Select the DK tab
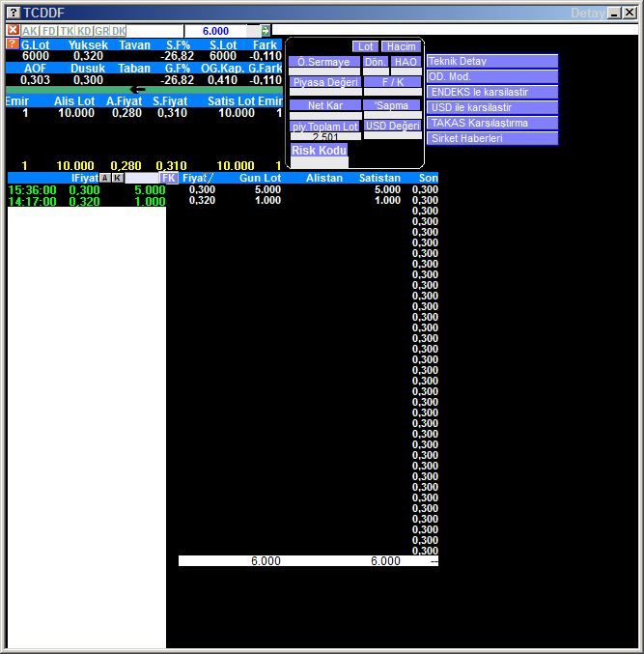Image resolution: width=644 pixels, height=654 pixels. point(119,31)
